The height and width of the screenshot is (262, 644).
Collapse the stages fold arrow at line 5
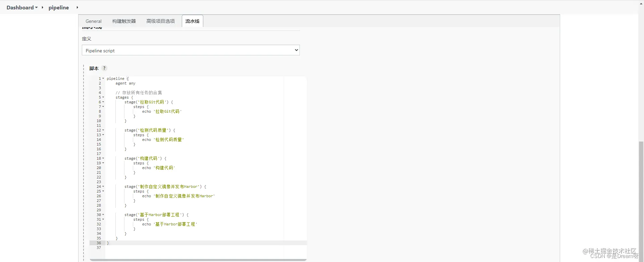[x=103, y=97]
